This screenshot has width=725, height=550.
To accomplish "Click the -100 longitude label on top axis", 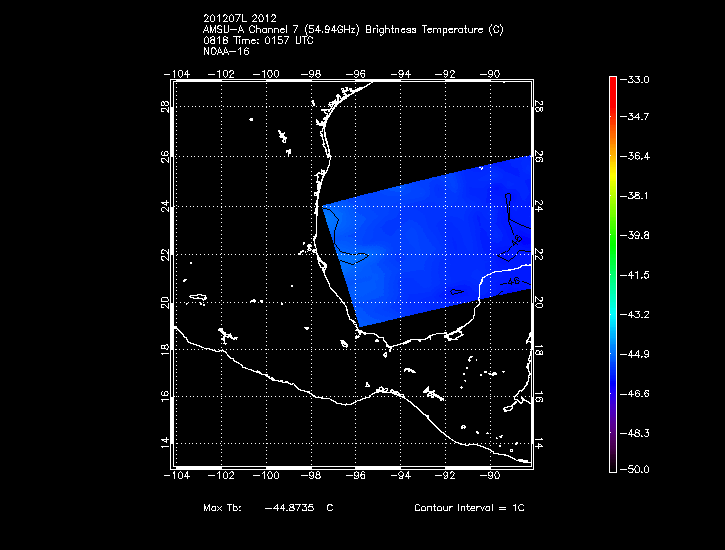I will coord(266,74).
